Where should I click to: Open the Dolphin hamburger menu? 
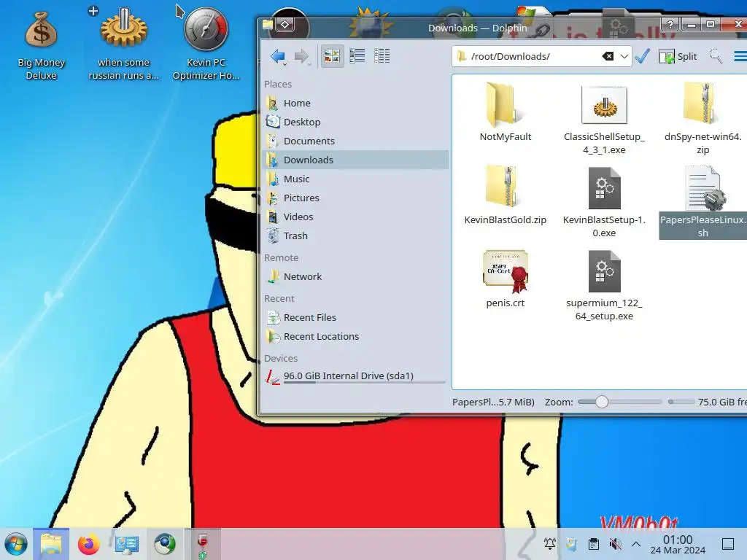[x=740, y=56]
